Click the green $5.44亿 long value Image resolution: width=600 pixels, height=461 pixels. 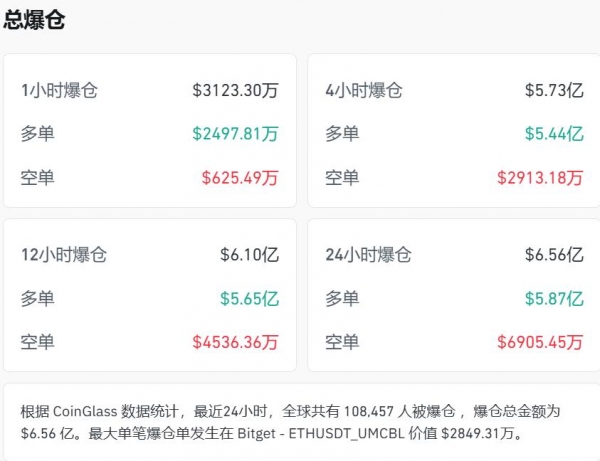[554, 134]
